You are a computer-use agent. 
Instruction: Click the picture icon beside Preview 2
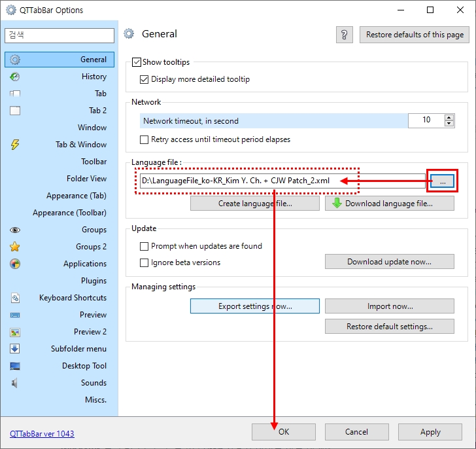(x=15, y=332)
